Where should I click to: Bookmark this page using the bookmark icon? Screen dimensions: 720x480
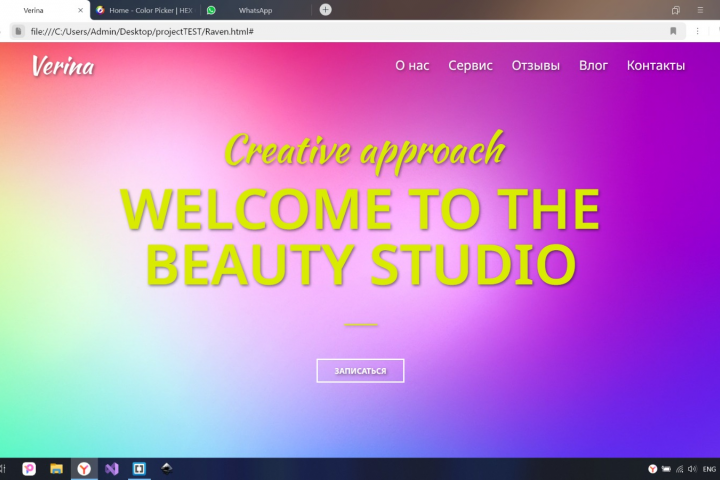673,31
